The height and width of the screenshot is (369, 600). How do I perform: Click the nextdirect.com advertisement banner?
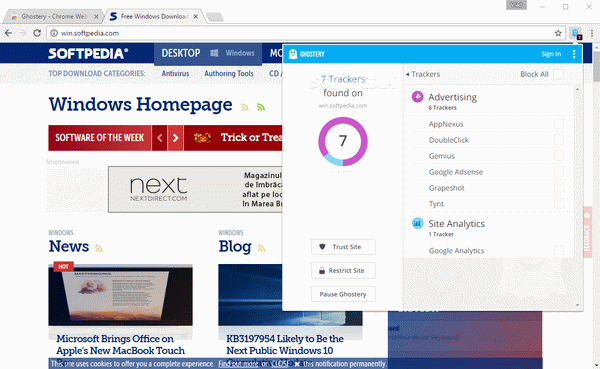point(195,189)
